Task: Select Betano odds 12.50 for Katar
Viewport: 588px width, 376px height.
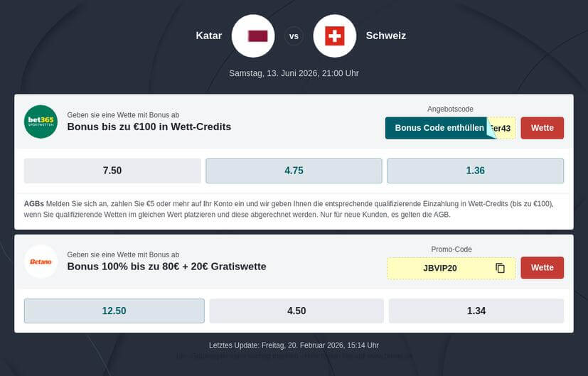Action: (x=114, y=311)
